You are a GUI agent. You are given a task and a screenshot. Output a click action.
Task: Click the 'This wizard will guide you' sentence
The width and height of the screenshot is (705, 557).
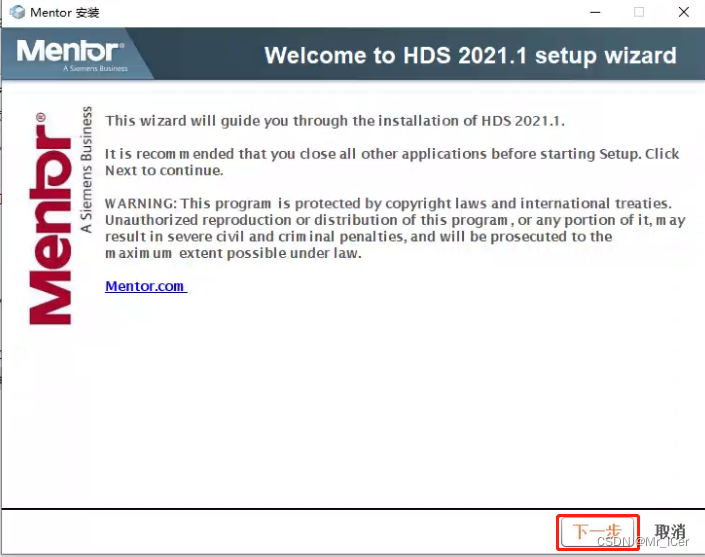[335, 120]
